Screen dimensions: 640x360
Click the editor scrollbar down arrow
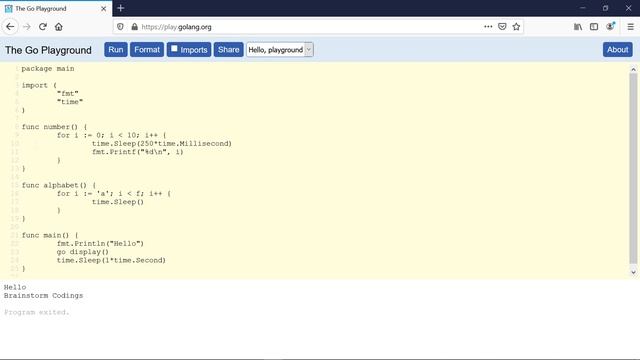coord(633,272)
